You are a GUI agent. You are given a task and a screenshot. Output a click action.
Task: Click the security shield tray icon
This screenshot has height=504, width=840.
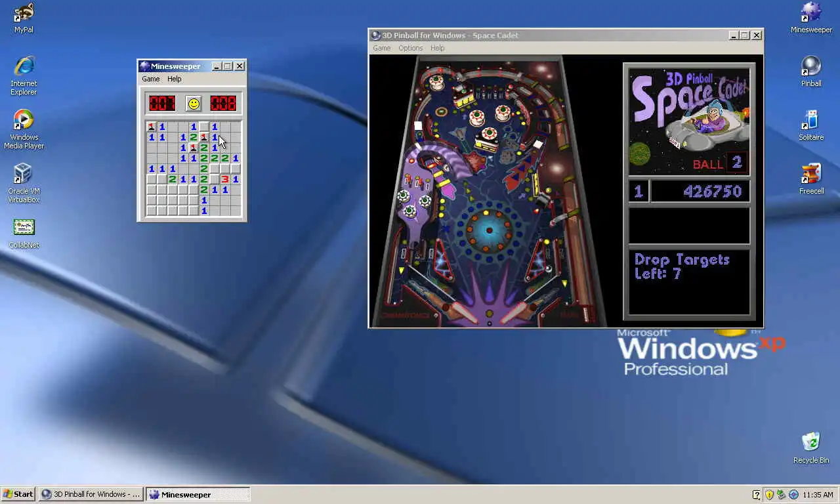769,494
